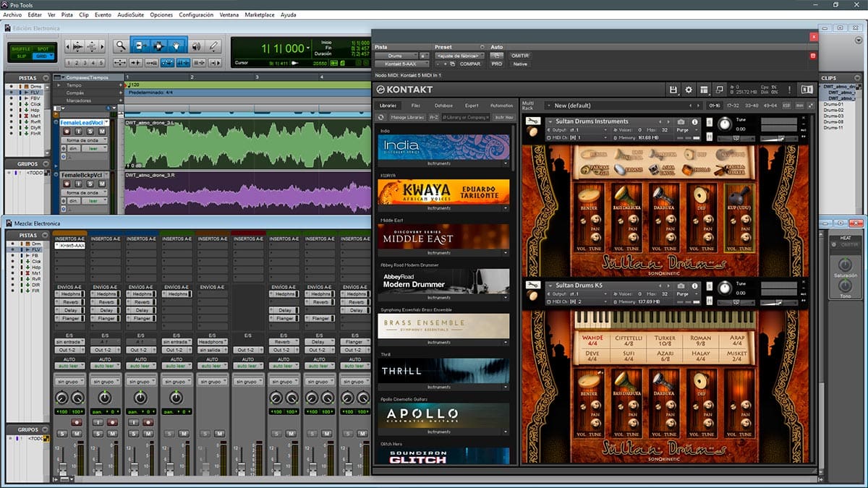The width and height of the screenshot is (868, 488).
Task: Open 'forma de onda' view selector on FemaleLeadVocl
Action: click(83, 141)
